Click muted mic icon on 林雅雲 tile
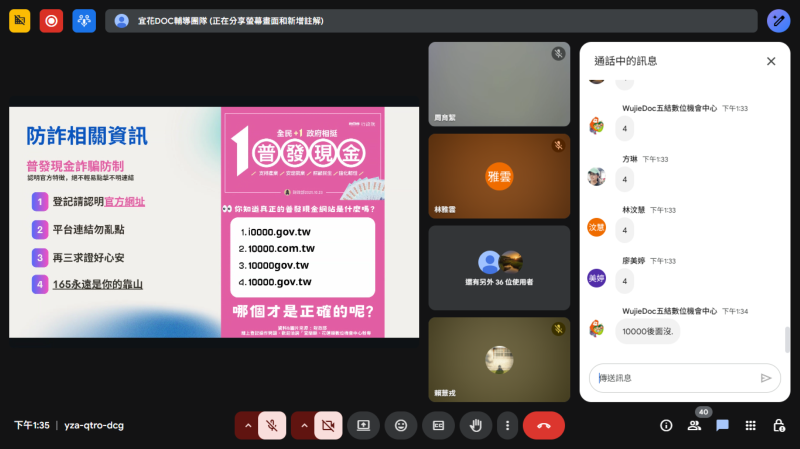 tap(558, 145)
